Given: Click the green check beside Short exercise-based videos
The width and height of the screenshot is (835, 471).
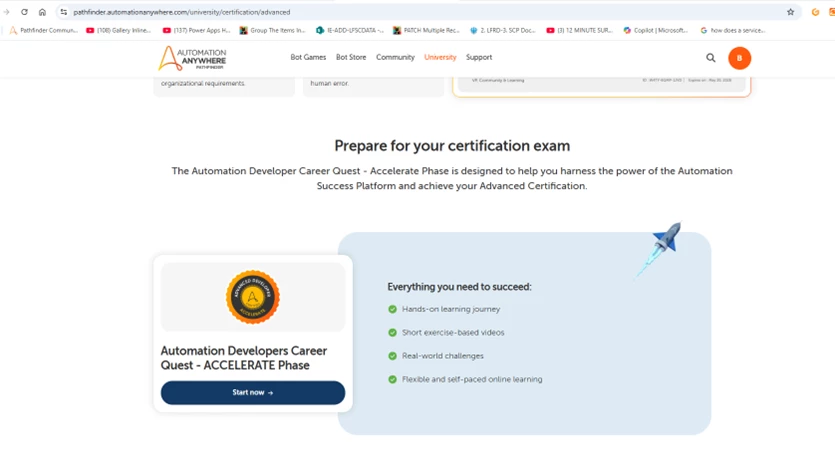Looking at the screenshot, I should [392, 332].
